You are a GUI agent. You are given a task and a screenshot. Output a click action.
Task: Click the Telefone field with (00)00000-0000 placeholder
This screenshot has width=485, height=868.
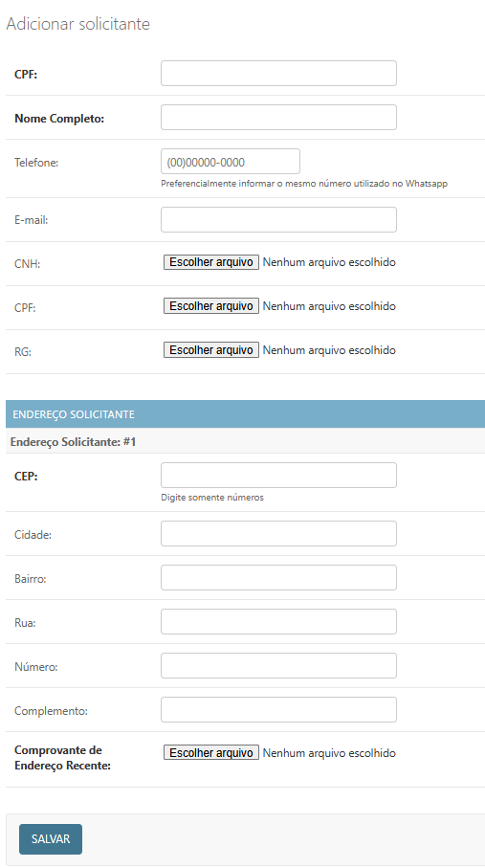pyautogui.click(x=231, y=161)
